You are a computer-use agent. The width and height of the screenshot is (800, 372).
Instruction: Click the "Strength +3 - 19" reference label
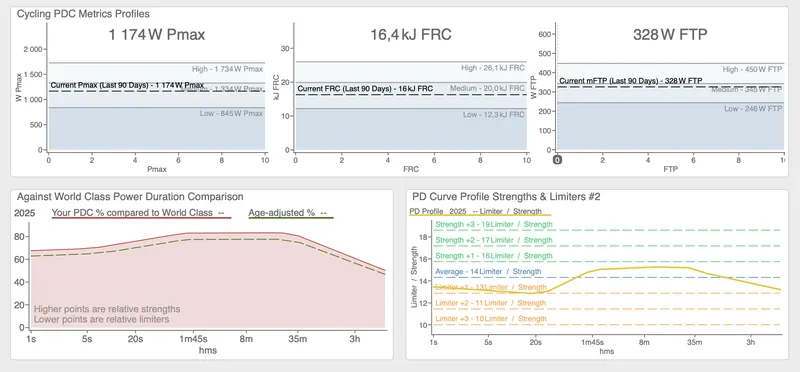tap(494, 225)
